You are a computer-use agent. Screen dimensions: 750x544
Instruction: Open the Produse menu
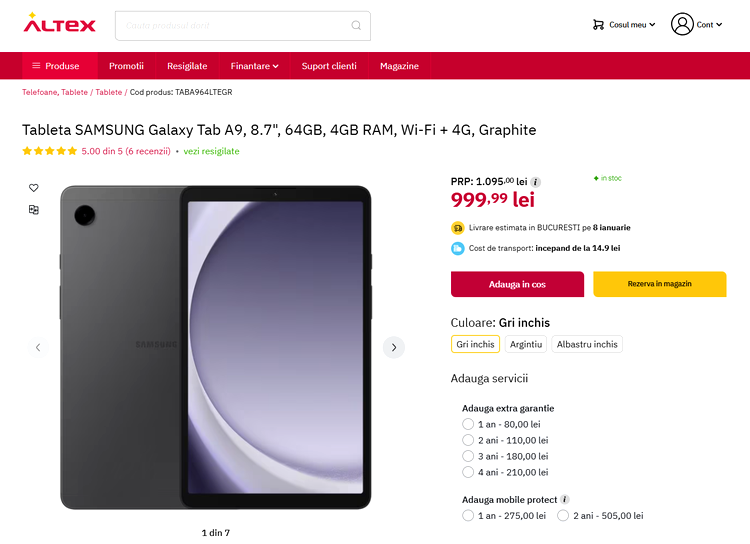[55, 66]
